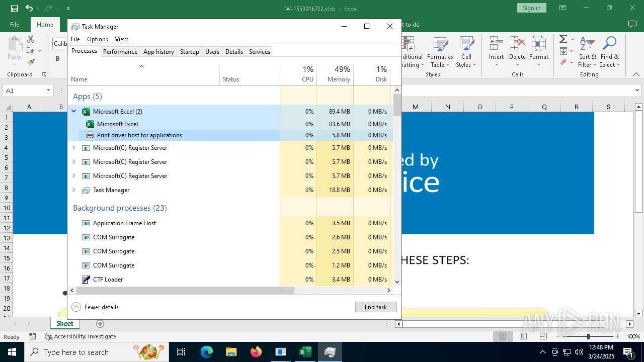644x362 pixels.
Task: Switch to the App history tab
Action: 158,51
